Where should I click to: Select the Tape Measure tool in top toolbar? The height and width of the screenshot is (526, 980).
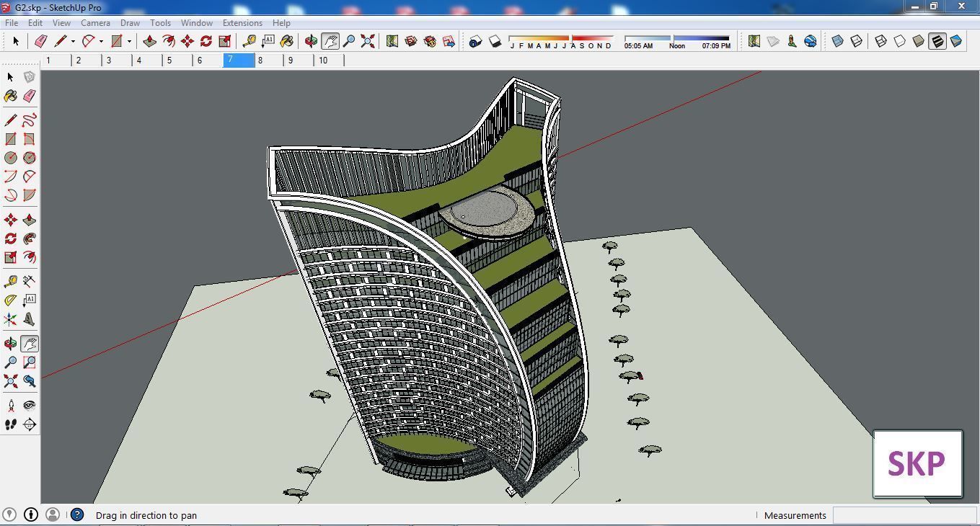[x=249, y=41]
